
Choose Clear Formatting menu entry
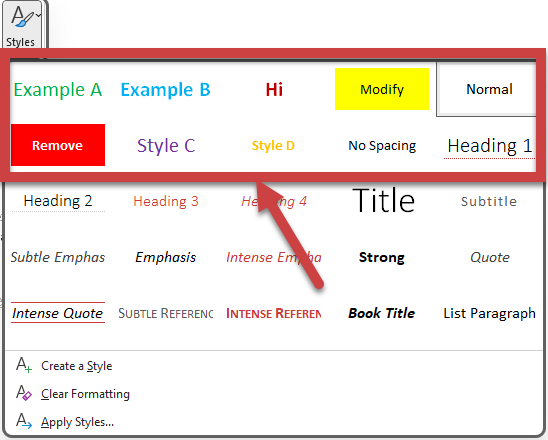[x=85, y=394]
